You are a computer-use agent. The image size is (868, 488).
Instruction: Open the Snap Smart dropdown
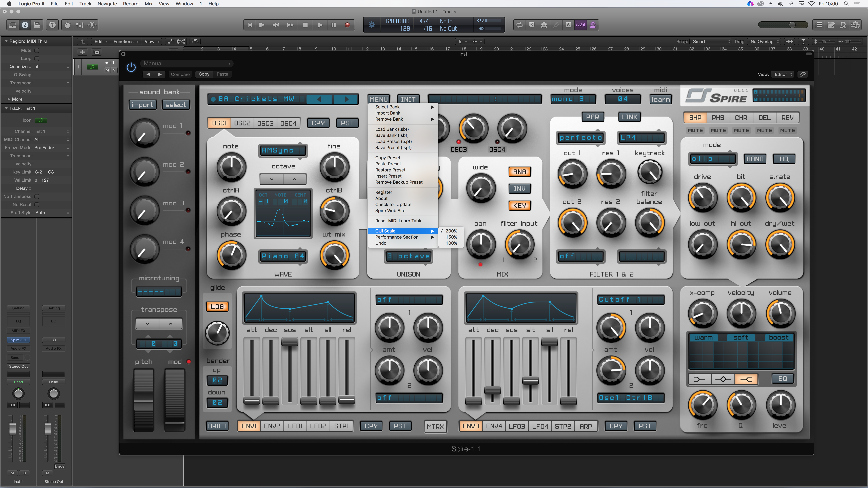pos(711,41)
